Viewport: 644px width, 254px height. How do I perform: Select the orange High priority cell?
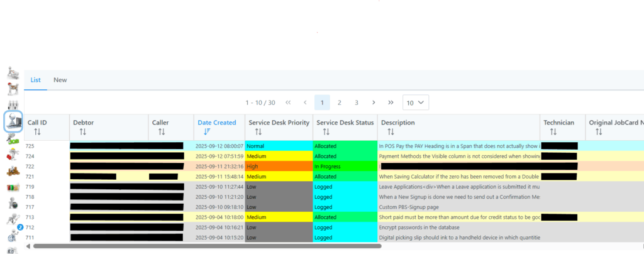click(279, 166)
